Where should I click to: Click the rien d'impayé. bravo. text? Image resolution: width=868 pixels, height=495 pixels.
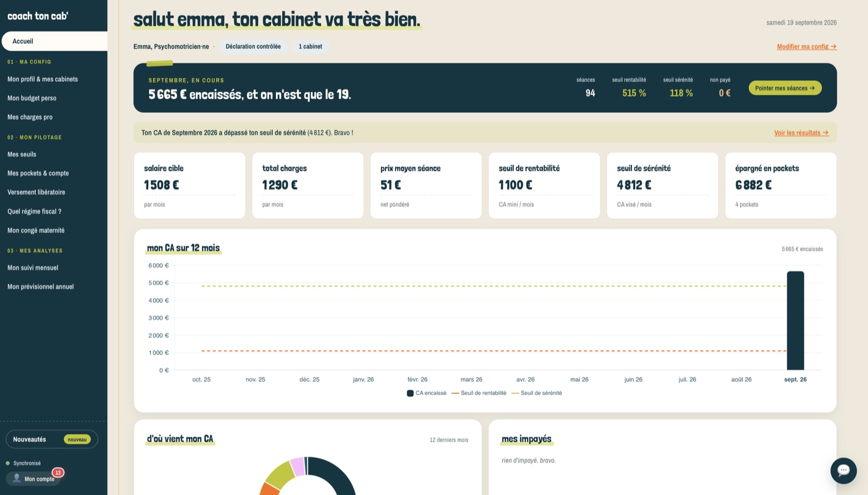(x=529, y=461)
